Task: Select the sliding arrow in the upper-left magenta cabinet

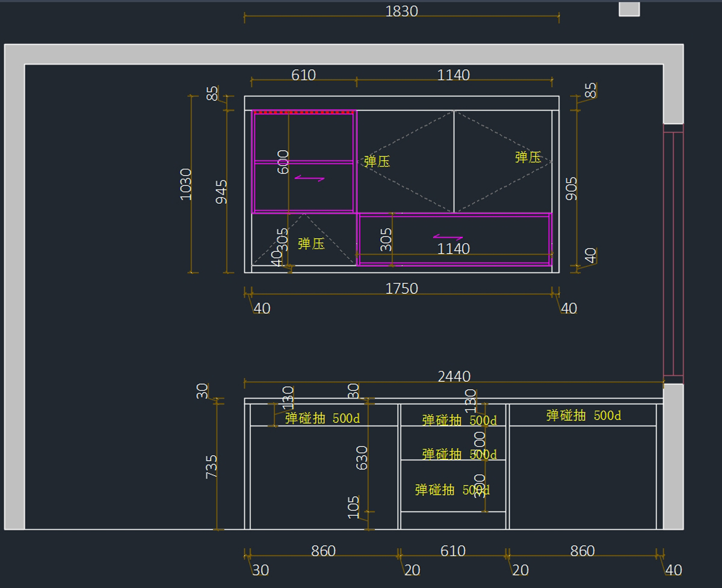Action: [309, 179]
